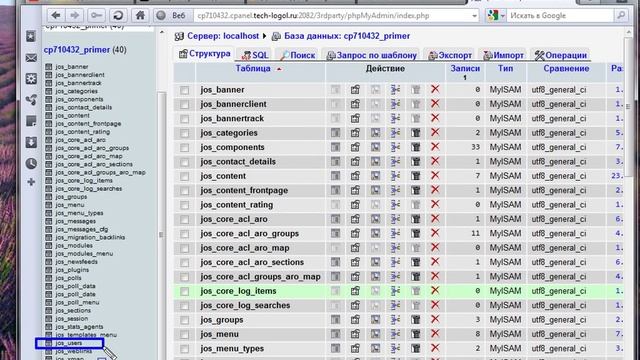Tick the checkbox for jos_banner

pos(184,90)
